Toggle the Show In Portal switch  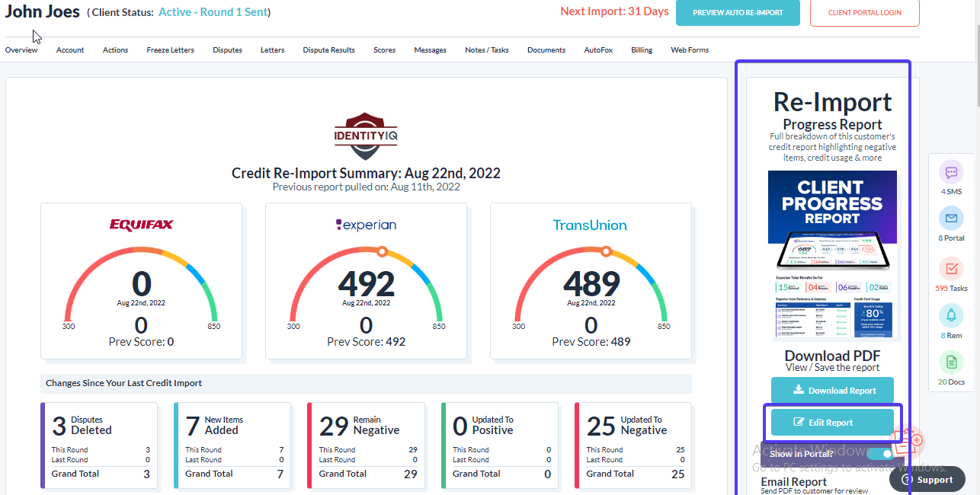[881, 454]
